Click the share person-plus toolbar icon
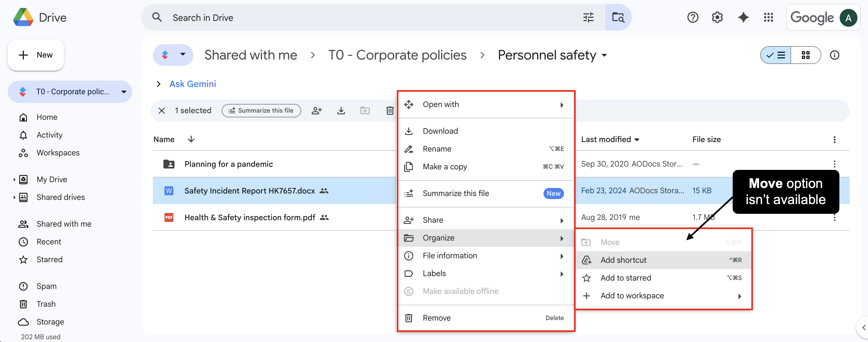 (316, 111)
